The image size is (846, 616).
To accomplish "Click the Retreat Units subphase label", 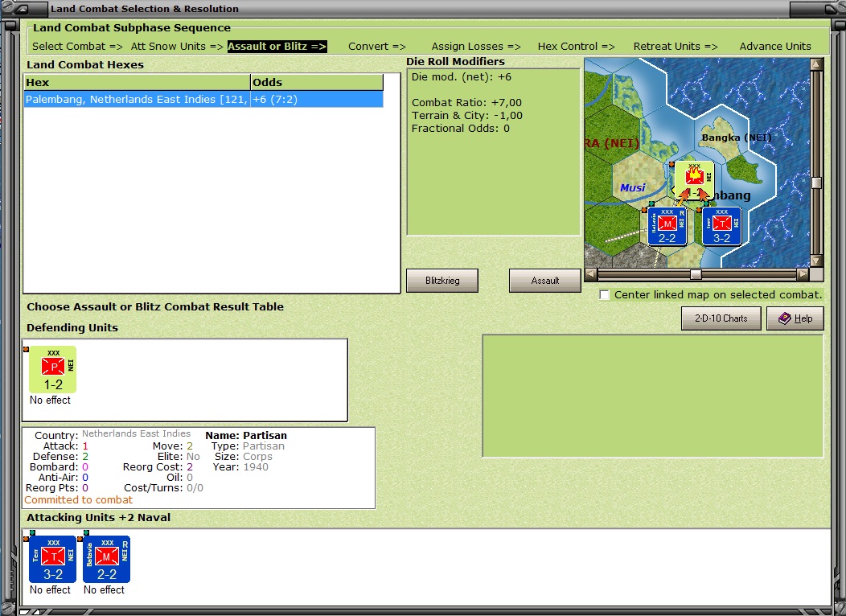I will 676,47.
